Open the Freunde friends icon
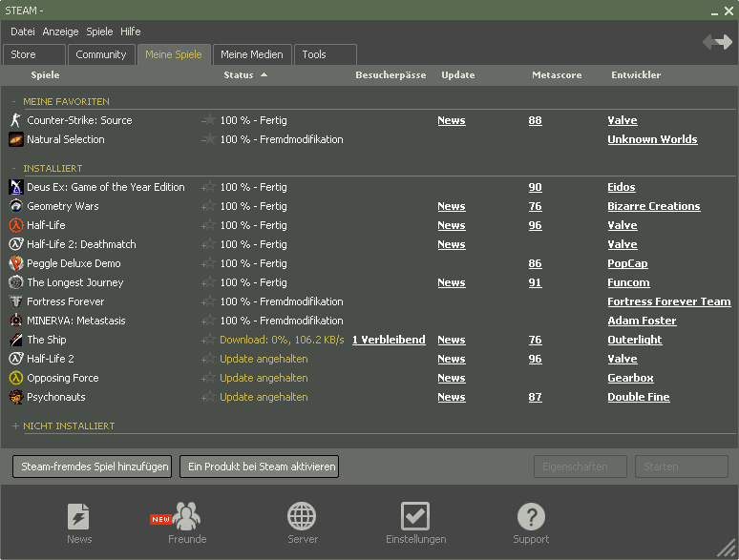Viewport: 739px width, 560px height. point(187,517)
